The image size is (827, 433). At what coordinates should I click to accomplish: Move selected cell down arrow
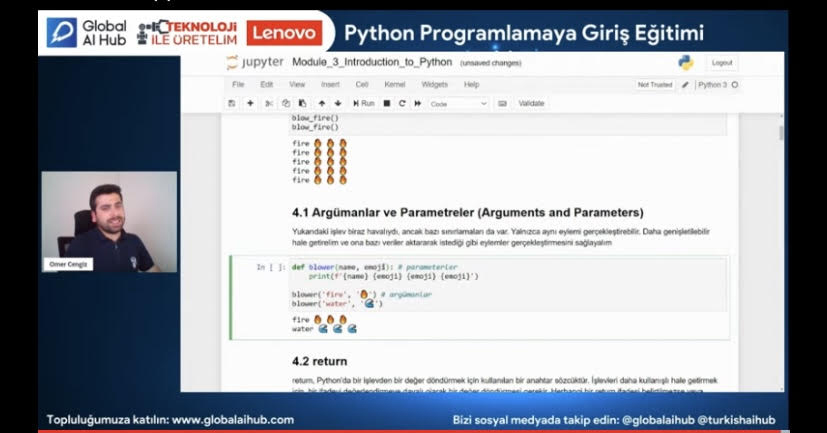click(337, 103)
